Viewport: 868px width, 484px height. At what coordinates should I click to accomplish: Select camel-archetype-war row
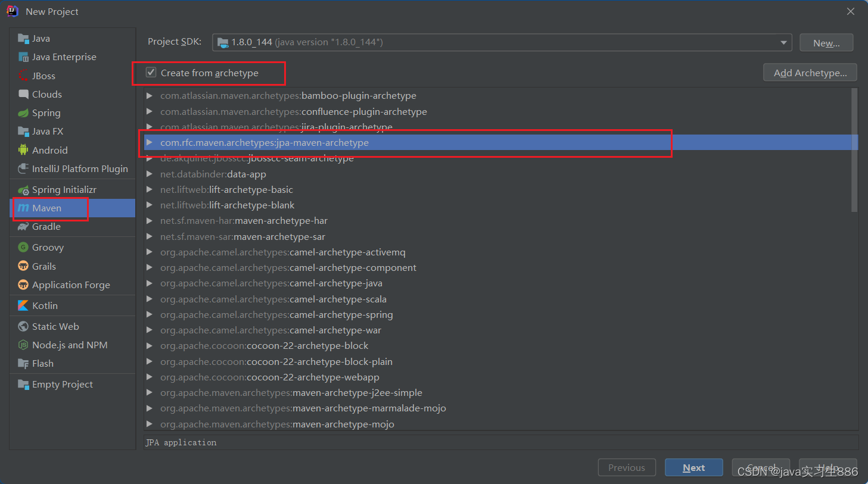pyautogui.click(x=497, y=330)
